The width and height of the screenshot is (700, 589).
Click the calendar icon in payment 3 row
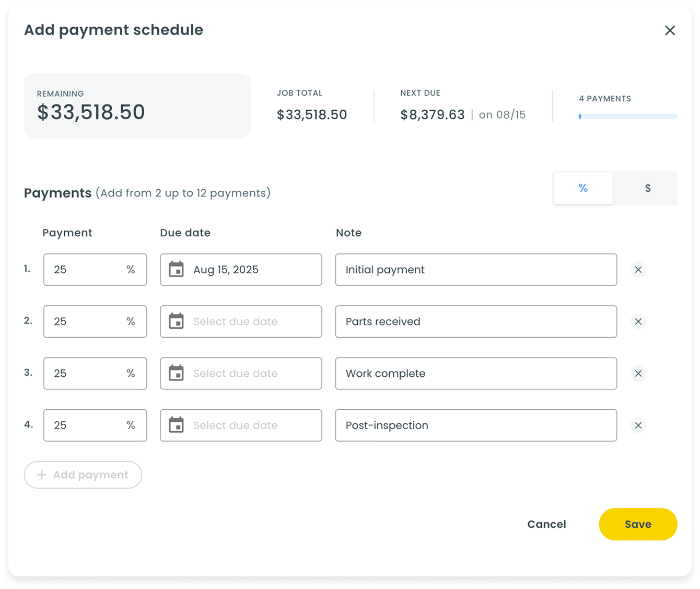click(x=176, y=373)
